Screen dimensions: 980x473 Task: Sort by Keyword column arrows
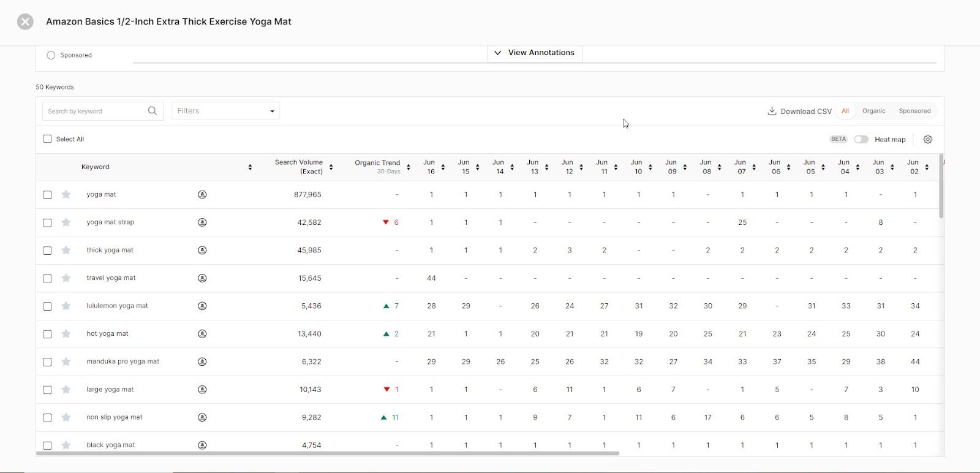click(250, 167)
